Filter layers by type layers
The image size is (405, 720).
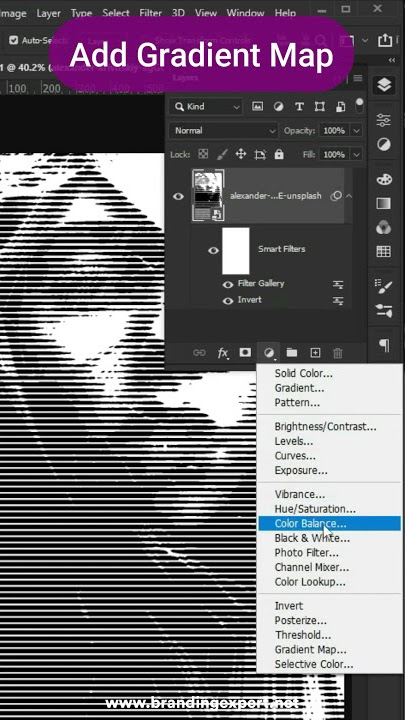point(299,107)
